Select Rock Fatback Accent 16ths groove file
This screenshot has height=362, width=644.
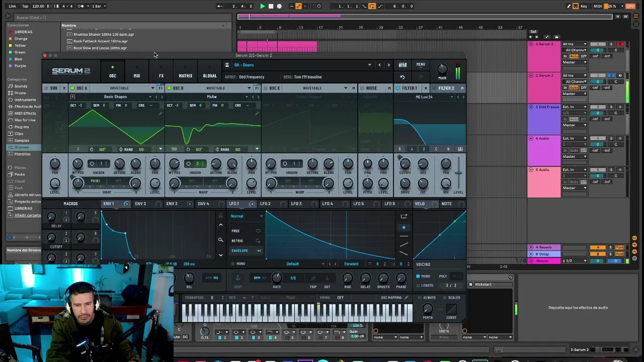point(100,41)
